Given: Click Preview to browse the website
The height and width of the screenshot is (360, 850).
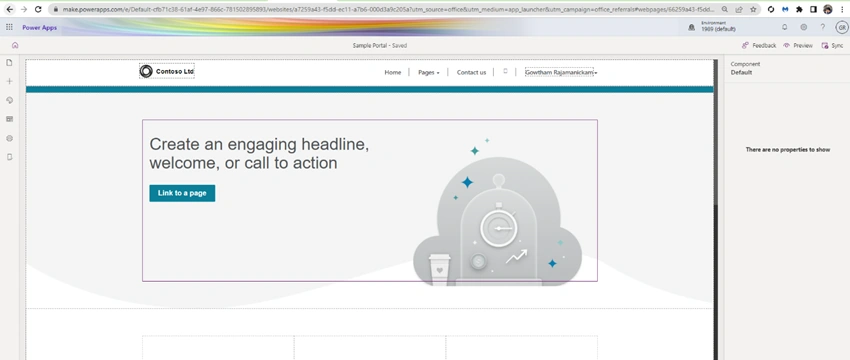Looking at the screenshot, I should (x=798, y=46).
